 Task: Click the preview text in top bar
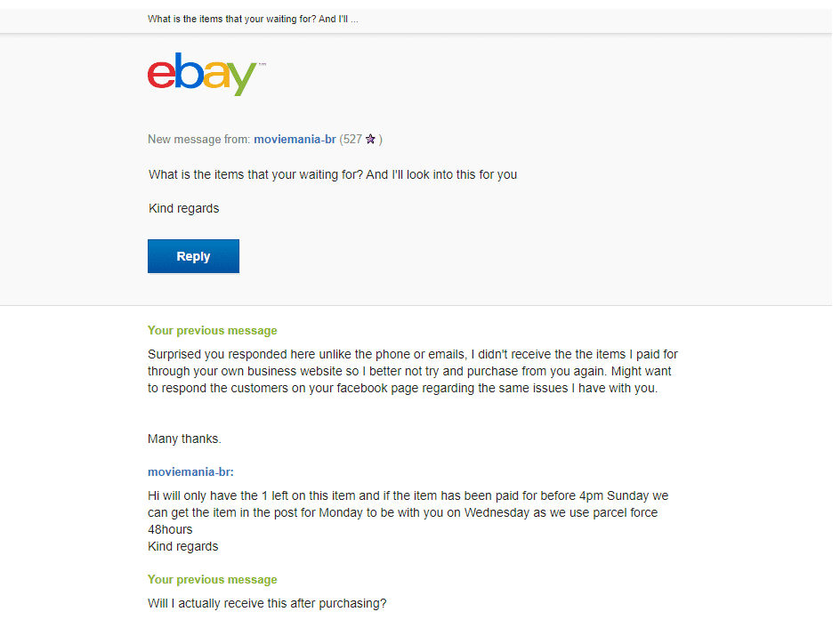pyautogui.click(x=253, y=20)
